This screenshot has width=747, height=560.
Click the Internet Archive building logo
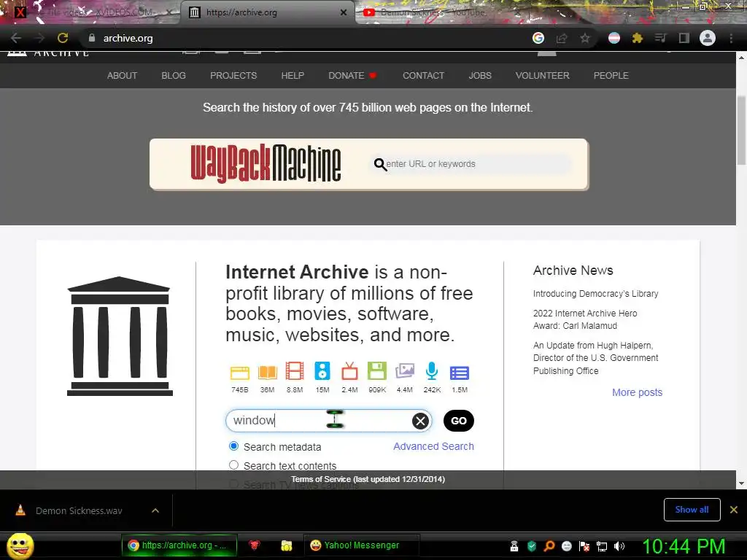[x=120, y=336]
